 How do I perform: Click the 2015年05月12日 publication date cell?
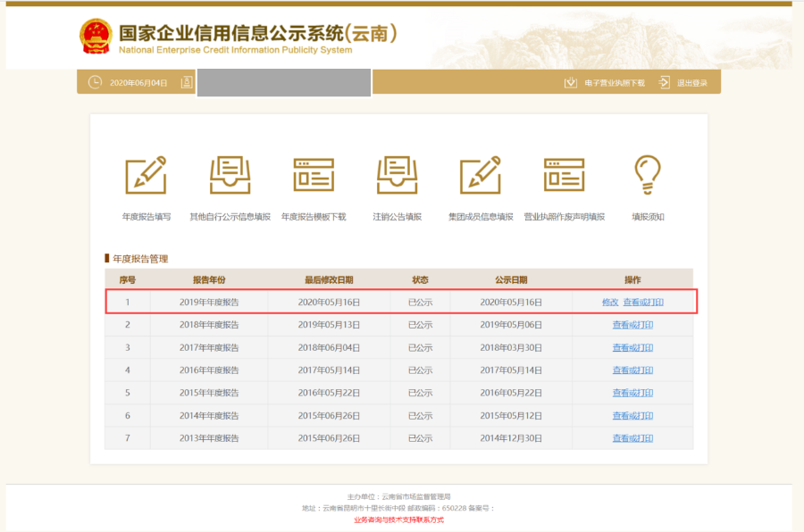511,416
